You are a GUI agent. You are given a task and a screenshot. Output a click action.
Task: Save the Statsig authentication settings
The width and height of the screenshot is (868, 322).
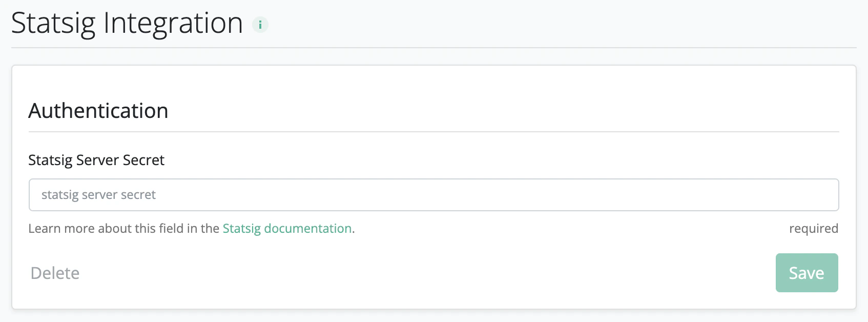[x=807, y=273]
